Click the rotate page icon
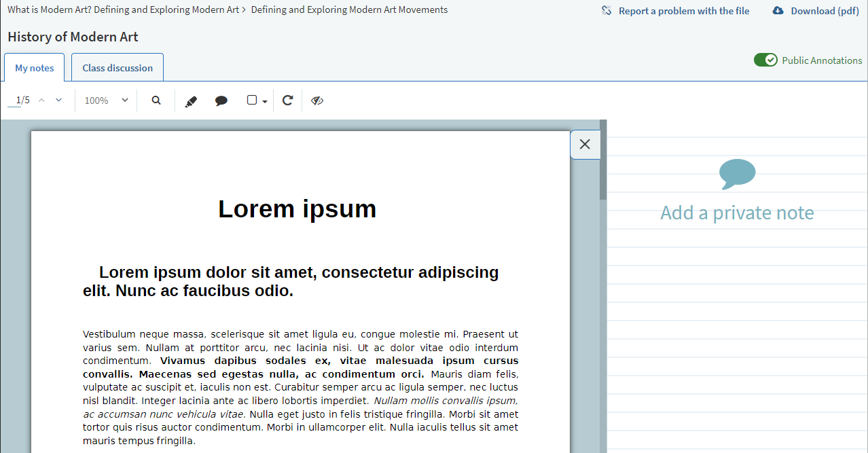Screen dimensions: 868x453 287,101
